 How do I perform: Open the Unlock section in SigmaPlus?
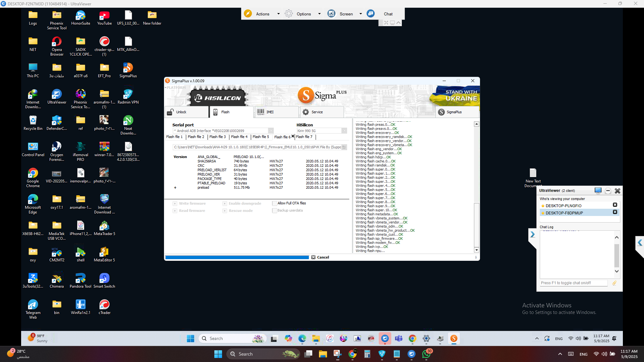click(x=186, y=112)
